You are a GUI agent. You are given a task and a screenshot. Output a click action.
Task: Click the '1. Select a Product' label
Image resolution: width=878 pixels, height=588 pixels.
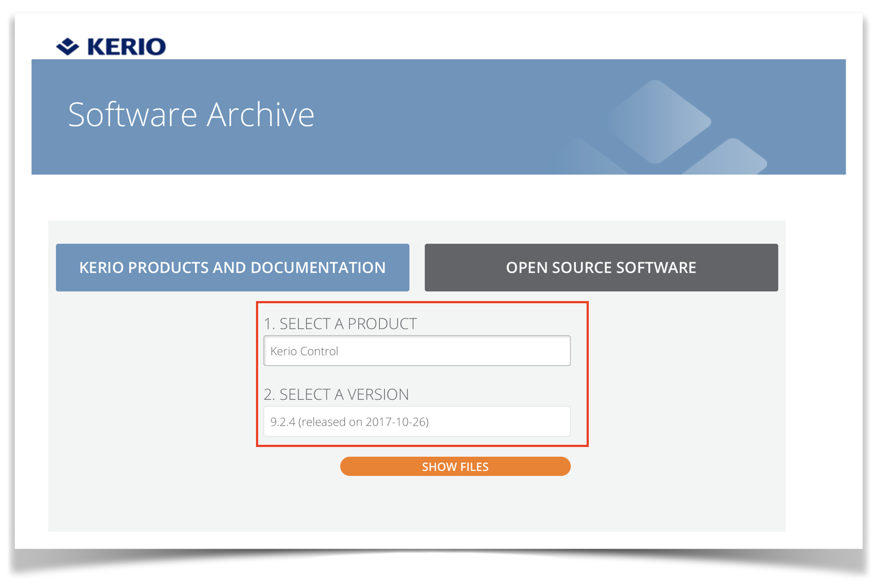coord(340,323)
